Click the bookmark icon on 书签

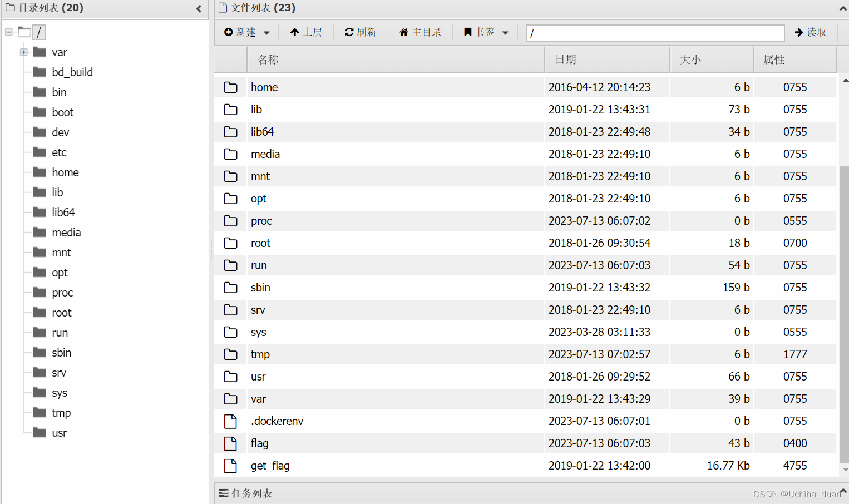click(469, 32)
